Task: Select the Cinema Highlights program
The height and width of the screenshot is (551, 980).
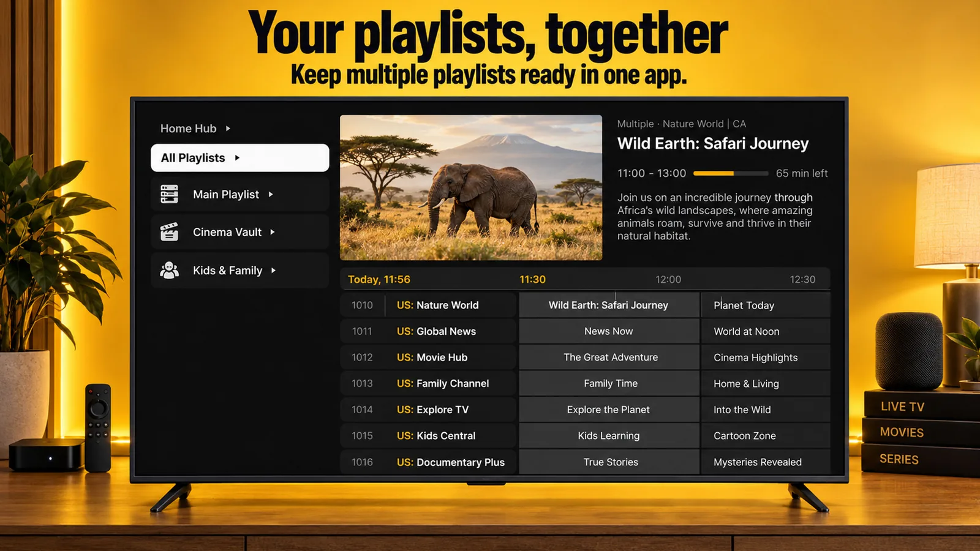Action: [766, 357]
